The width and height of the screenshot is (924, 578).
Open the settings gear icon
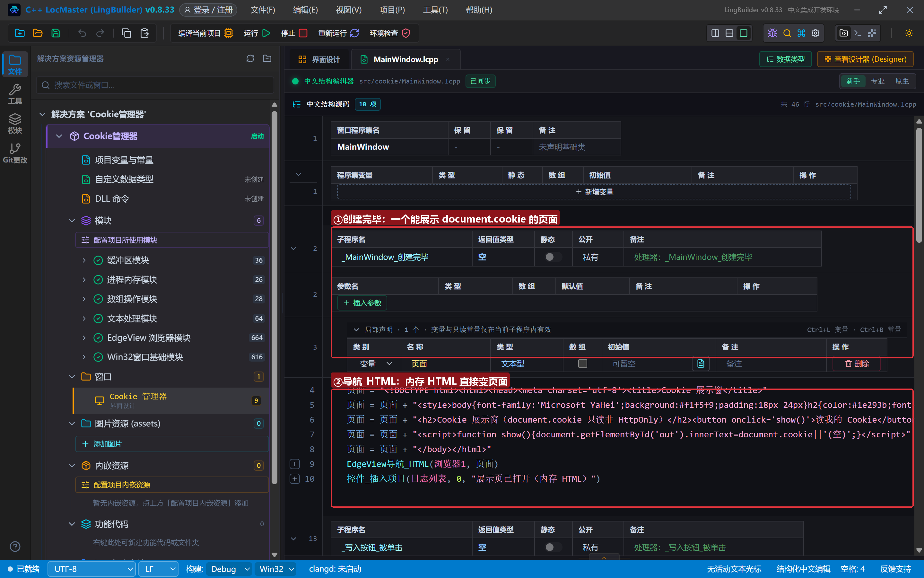tap(815, 33)
